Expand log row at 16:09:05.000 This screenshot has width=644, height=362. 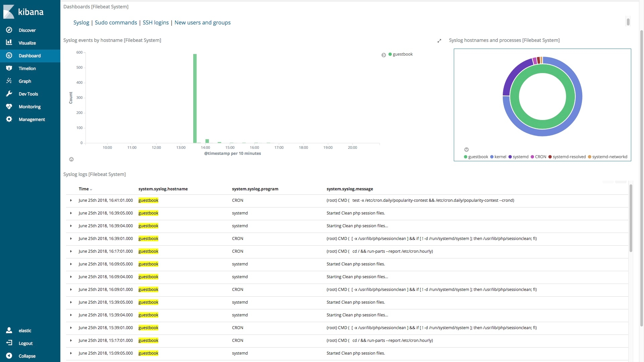click(71, 264)
